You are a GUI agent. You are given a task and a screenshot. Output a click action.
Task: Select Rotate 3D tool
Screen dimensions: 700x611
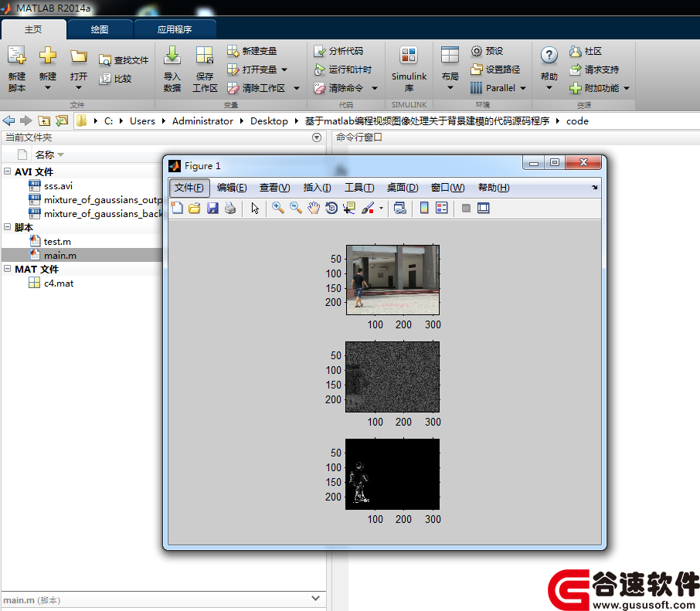click(x=331, y=208)
